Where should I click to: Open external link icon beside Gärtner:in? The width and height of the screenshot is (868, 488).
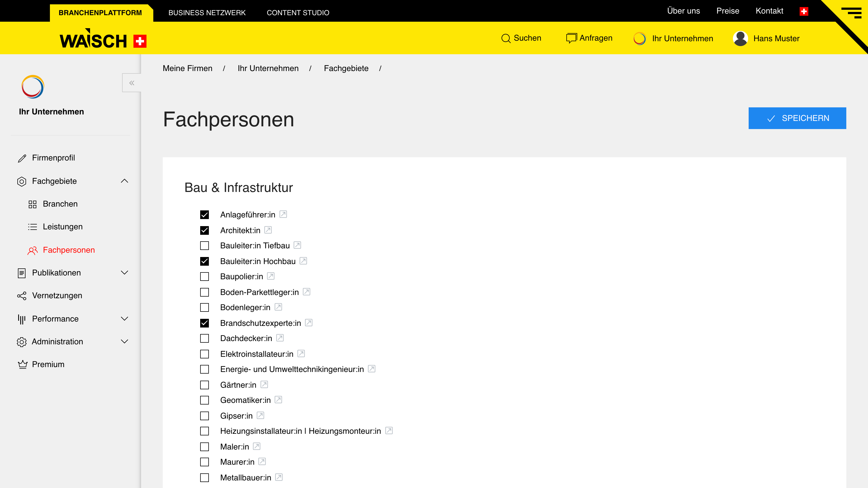click(264, 384)
